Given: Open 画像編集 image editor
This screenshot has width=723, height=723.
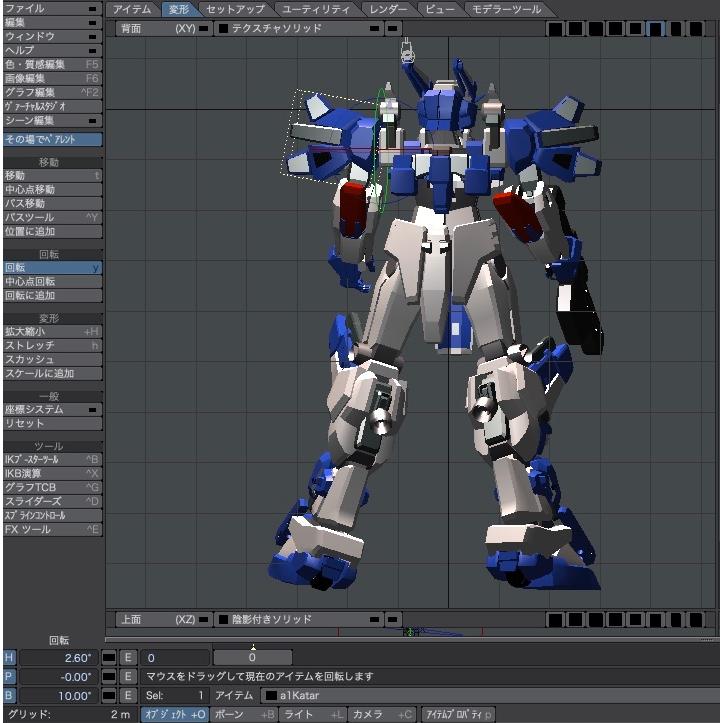Looking at the screenshot, I should pos(53,78).
